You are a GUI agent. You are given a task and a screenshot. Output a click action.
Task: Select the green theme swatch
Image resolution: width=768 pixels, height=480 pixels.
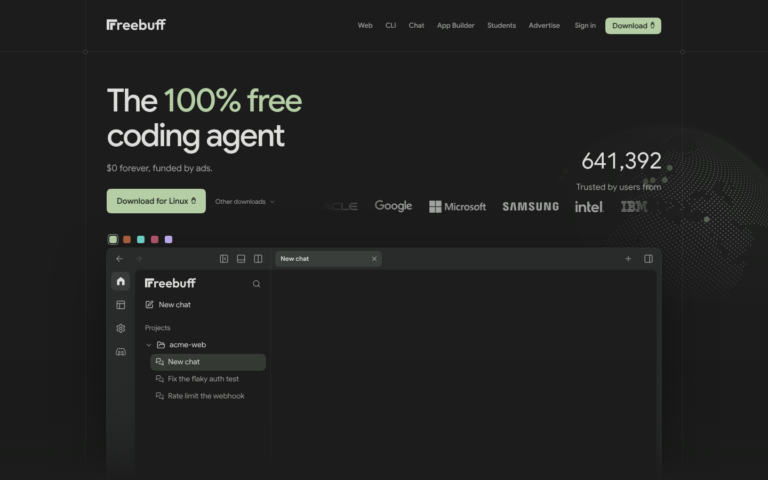point(113,240)
